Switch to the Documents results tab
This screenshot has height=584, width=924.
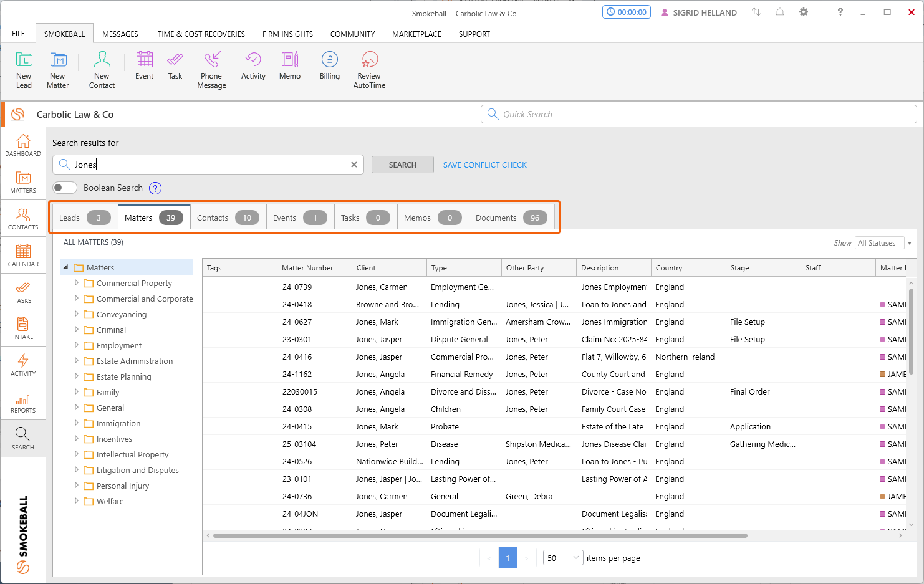(511, 218)
